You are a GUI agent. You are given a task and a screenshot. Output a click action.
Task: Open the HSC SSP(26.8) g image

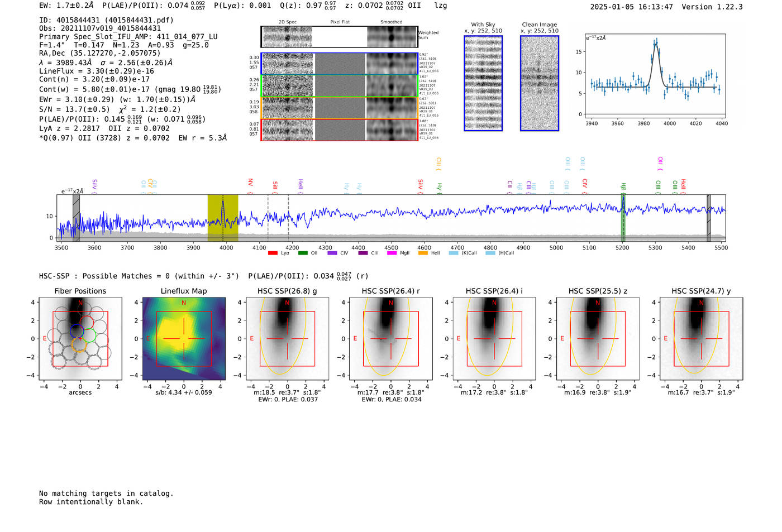coord(288,339)
